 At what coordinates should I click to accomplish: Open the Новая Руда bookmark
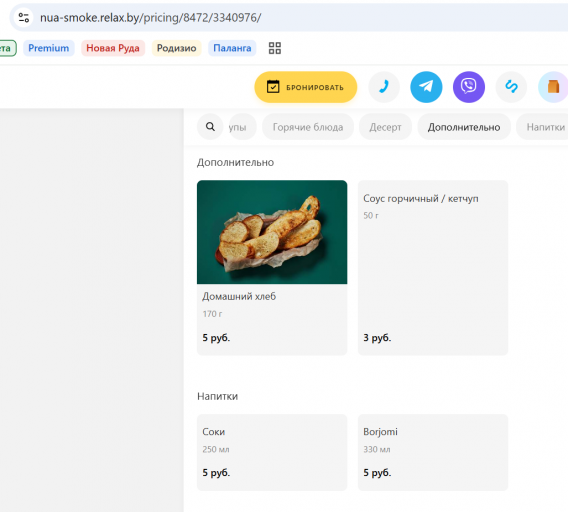coord(113,48)
